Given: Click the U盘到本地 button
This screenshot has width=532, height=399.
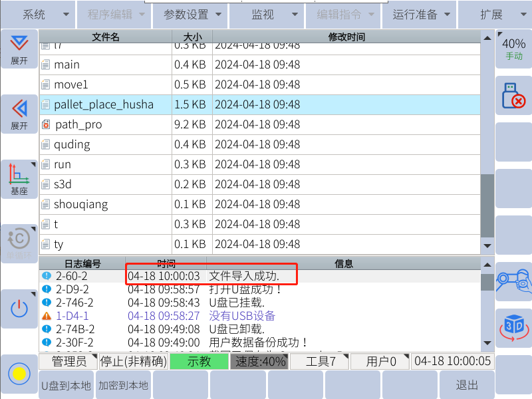Looking at the screenshot, I should [x=66, y=385].
